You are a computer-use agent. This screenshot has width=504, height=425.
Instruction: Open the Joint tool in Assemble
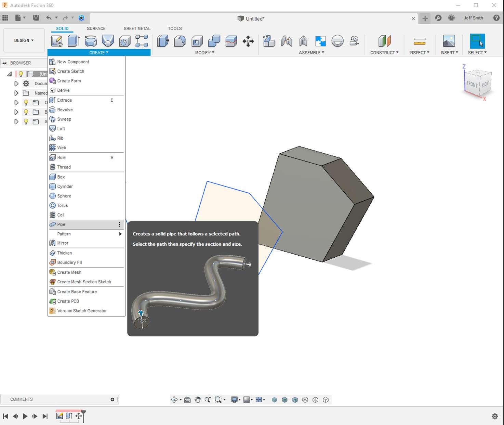tap(286, 41)
